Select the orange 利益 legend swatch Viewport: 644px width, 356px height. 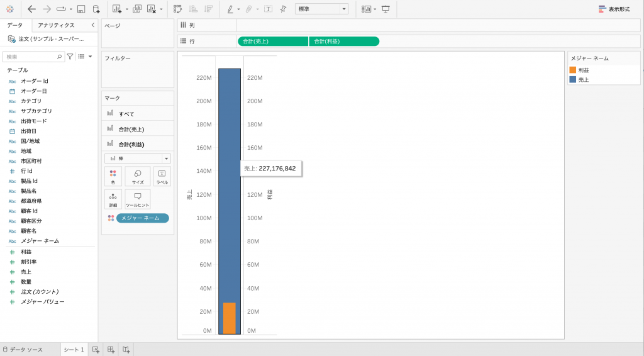[572, 70]
